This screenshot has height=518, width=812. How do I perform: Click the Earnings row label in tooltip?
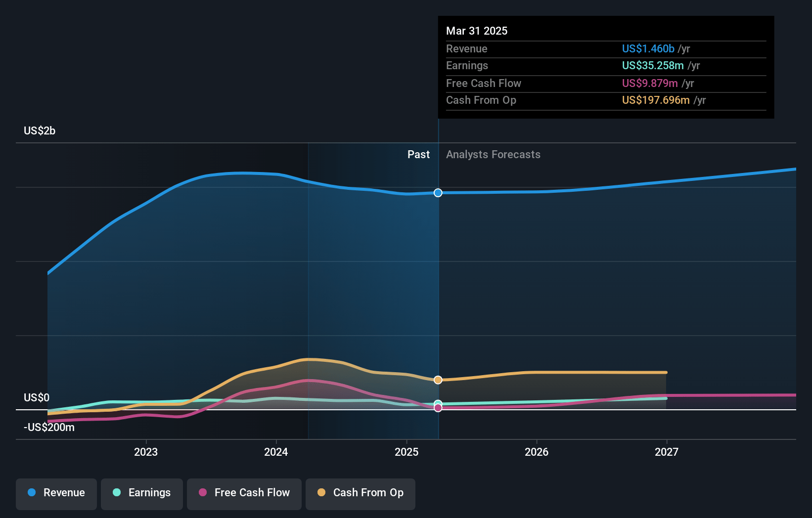(x=467, y=65)
